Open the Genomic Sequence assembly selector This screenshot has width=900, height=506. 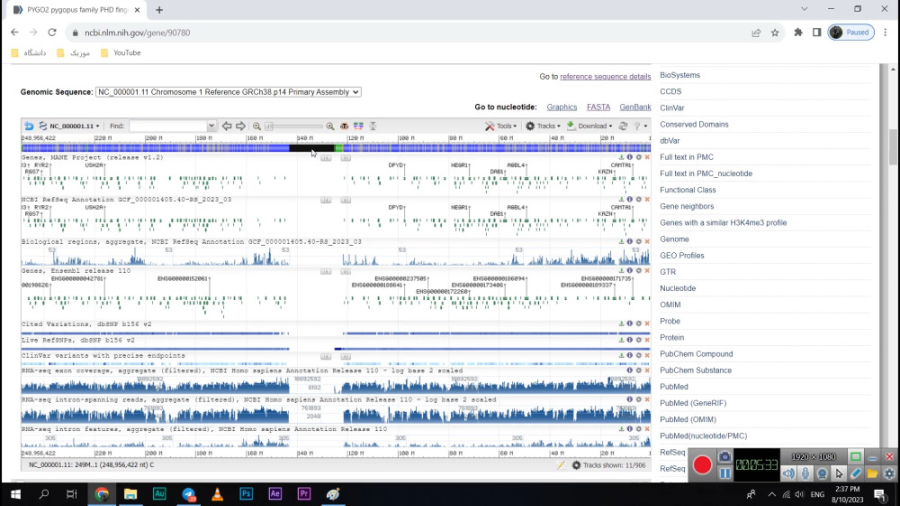[228, 92]
